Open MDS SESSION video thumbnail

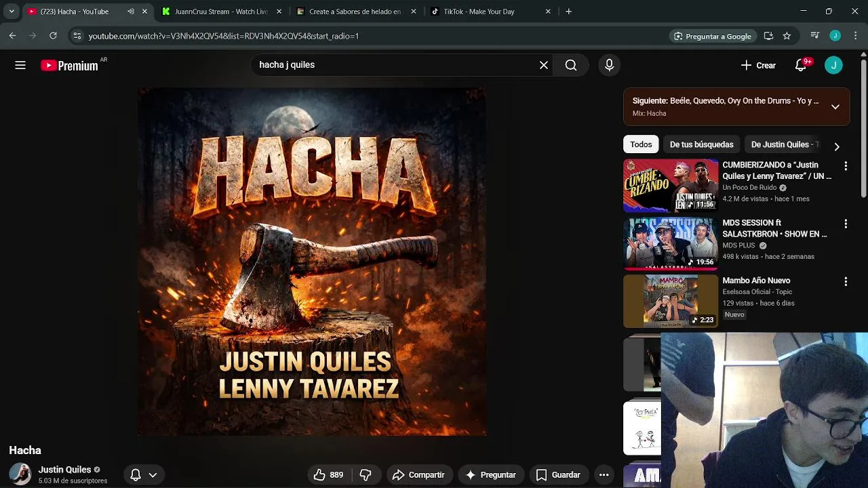[x=671, y=243]
